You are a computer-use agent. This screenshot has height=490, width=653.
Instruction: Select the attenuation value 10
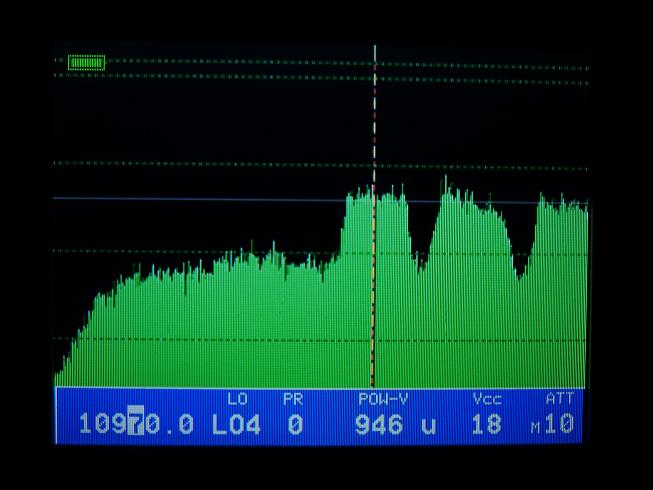click(x=561, y=424)
